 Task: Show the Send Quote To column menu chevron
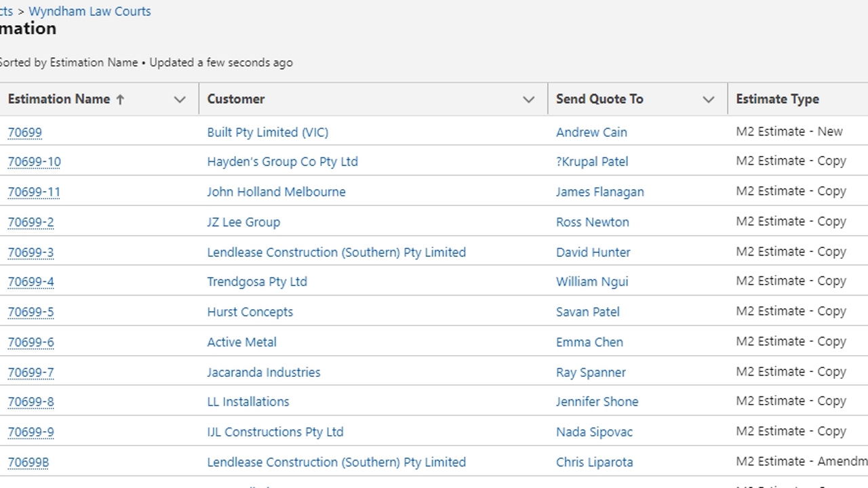709,100
